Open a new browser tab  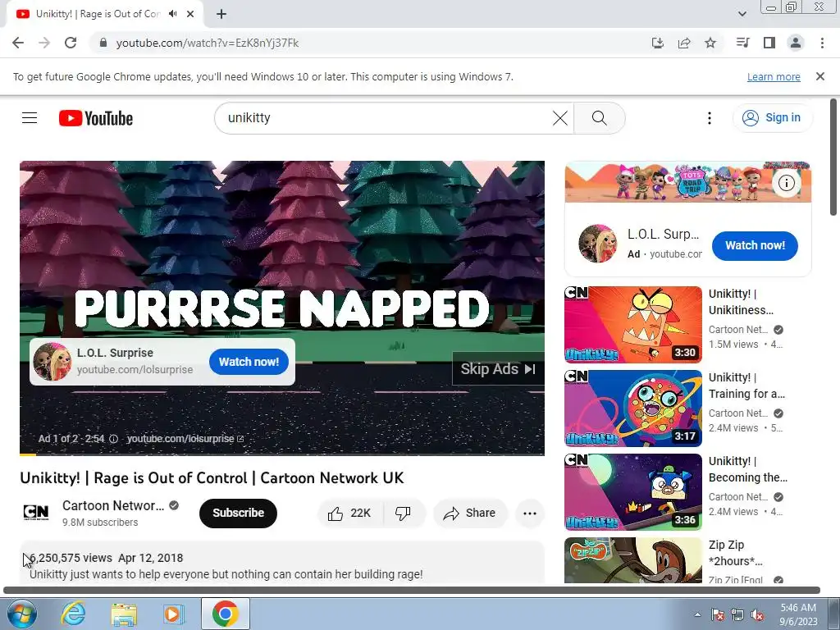[221, 14]
